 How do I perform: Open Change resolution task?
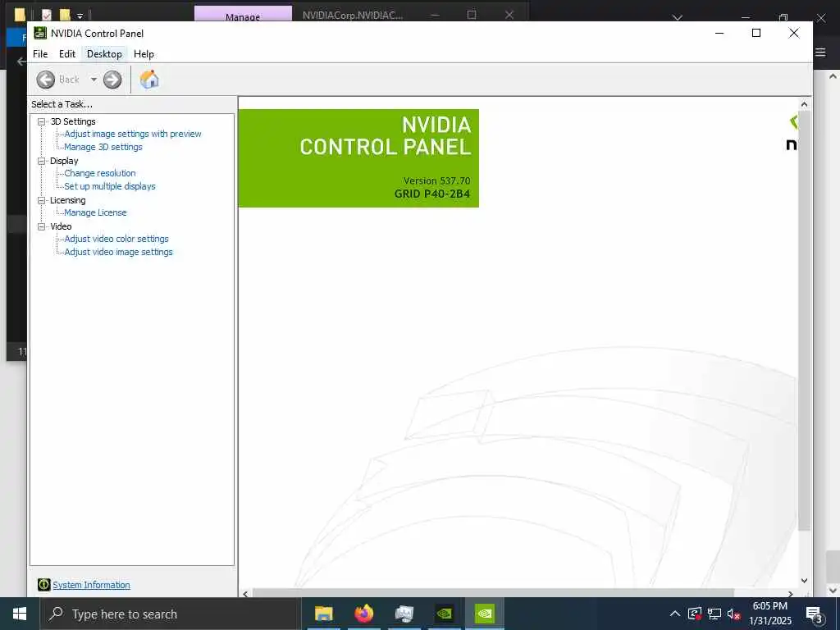point(100,173)
